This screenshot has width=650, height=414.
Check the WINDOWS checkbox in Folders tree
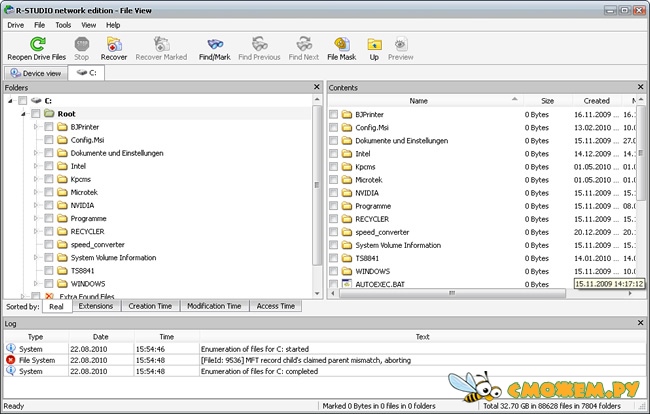point(49,283)
